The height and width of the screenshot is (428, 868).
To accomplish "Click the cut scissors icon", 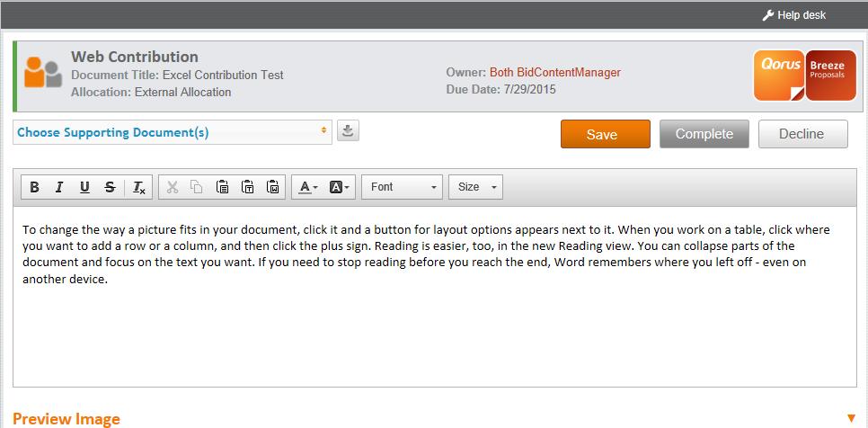I will click(x=173, y=187).
